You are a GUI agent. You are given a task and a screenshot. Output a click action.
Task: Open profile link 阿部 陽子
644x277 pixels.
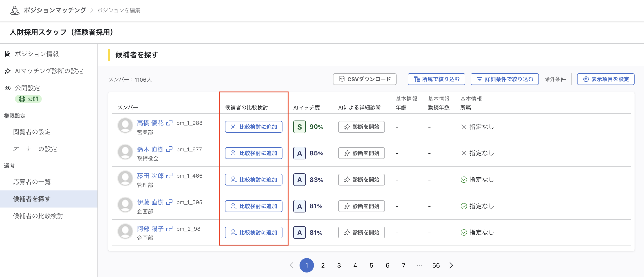[150, 229]
